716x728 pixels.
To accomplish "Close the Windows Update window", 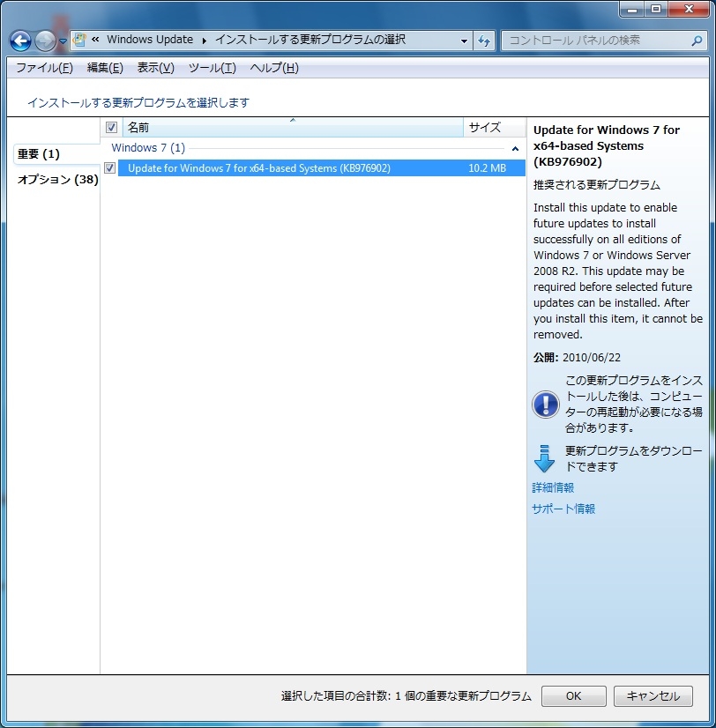I will pyautogui.click(x=689, y=10).
